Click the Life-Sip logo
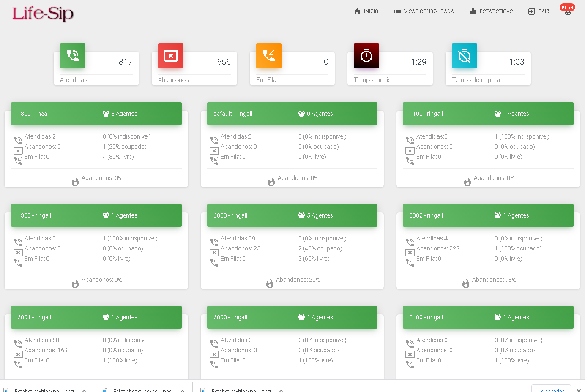 (43, 14)
